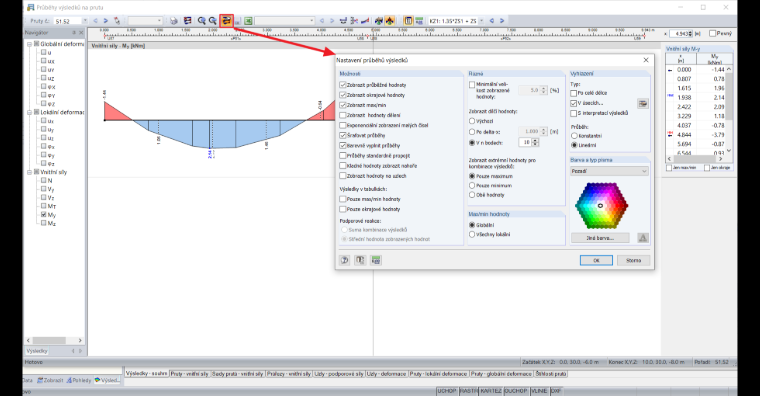This screenshot has width=760, height=396.
Task: Toggle Zobrazit okrajové hodnoty checkbox
Action: click(343, 95)
